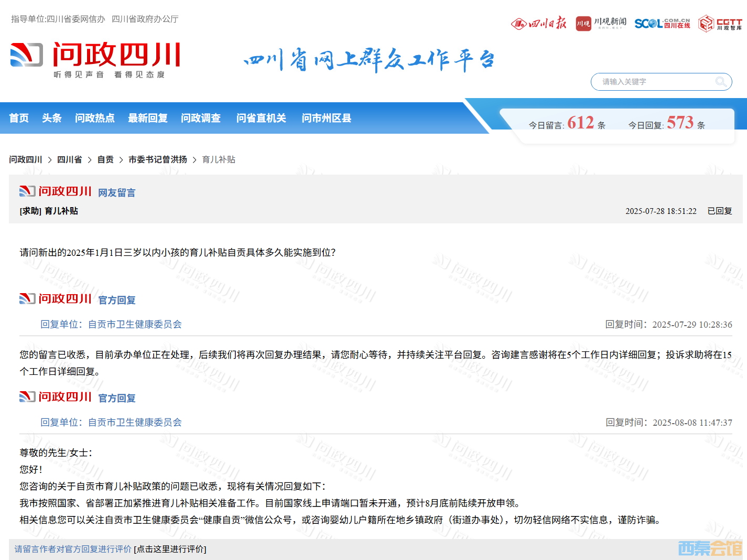Viewport: 747px width, 560px height.
Task: Open the 问省直机关 navigation item
Action: pyautogui.click(x=261, y=118)
